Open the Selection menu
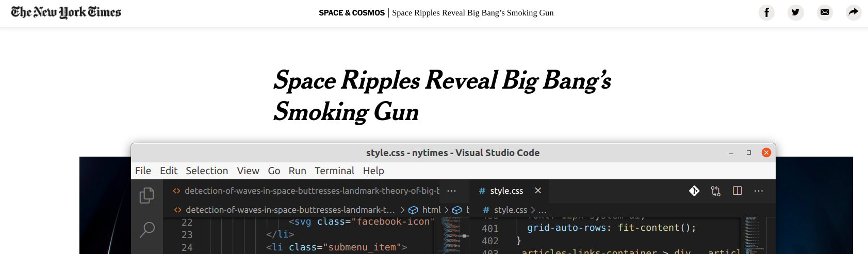Viewport: 868px width, 254px height. (206, 171)
